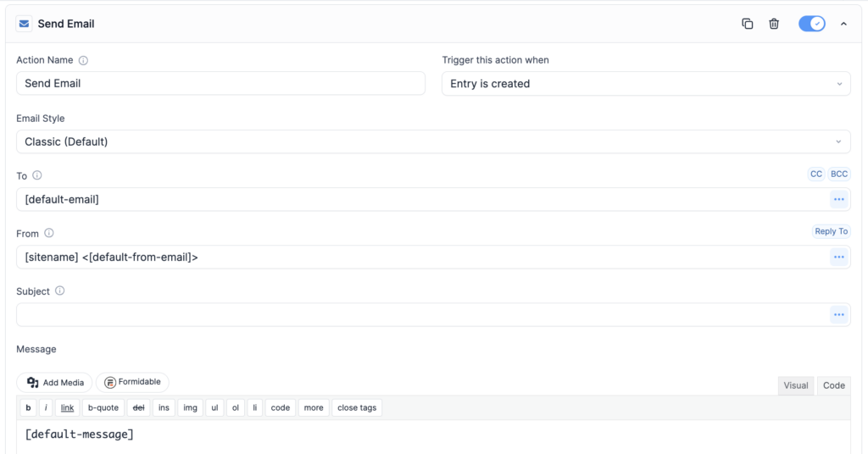This screenshot has height=454, width=868.
Task: Insert a blockquote with b-quote button
Action: (103, 407)
